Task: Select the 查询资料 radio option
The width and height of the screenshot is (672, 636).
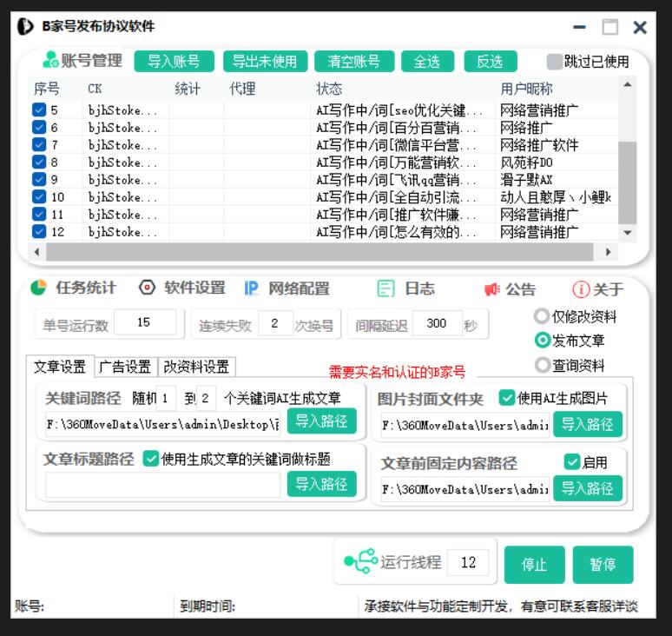Action: pyautogui.click(x=543, y=365)
